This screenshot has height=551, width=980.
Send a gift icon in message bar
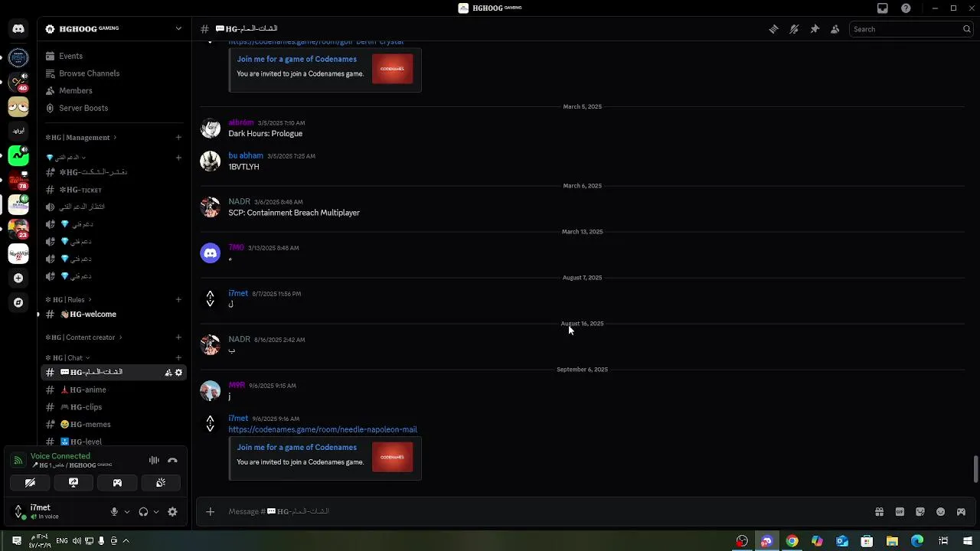tap(879, 512)
